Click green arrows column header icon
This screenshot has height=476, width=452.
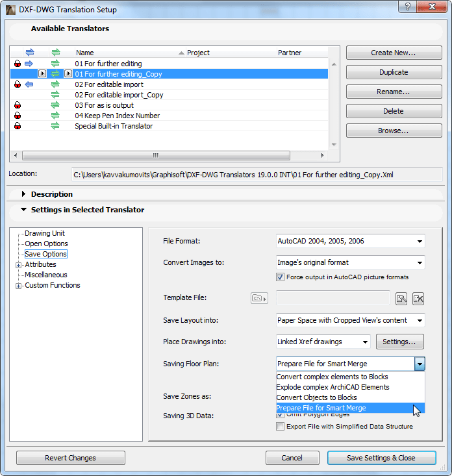pos(56,52)
